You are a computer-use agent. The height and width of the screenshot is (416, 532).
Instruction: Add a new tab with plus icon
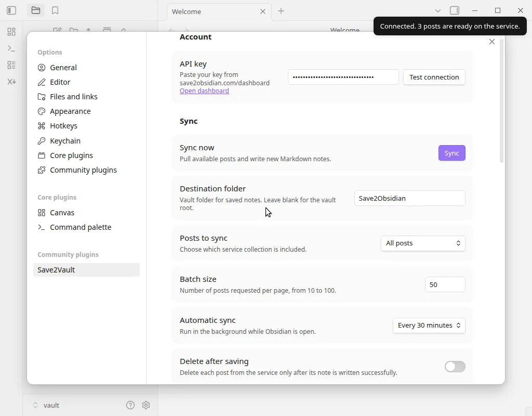[x=281, y=11]
